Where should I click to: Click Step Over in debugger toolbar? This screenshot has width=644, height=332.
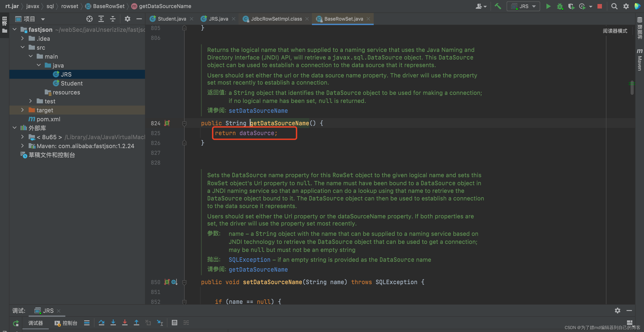(x=102, y=323)
